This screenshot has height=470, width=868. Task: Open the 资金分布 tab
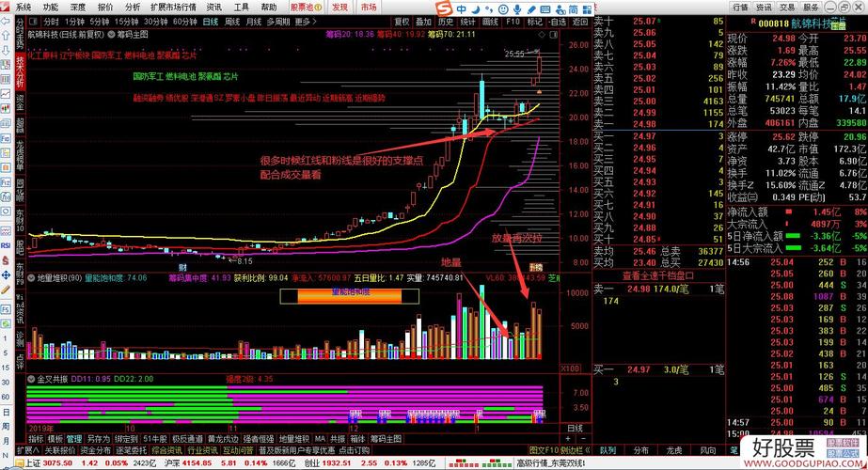(x=96, y=450)
